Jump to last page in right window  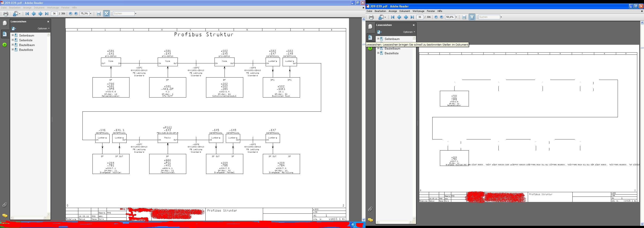(x=412, y=17)
